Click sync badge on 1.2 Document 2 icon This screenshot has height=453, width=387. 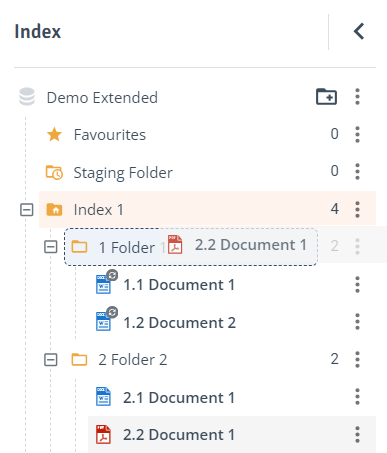pos(112,312)
